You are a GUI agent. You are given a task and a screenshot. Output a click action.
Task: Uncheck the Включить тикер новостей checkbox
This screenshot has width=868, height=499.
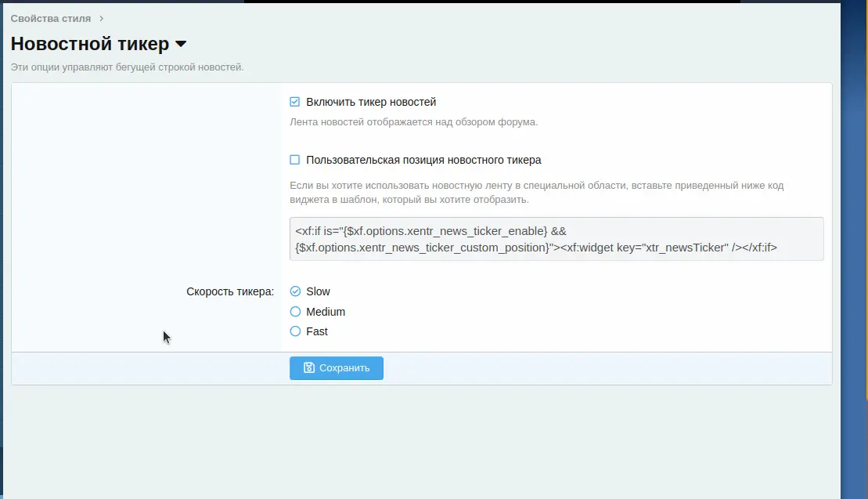coord(295,102)
